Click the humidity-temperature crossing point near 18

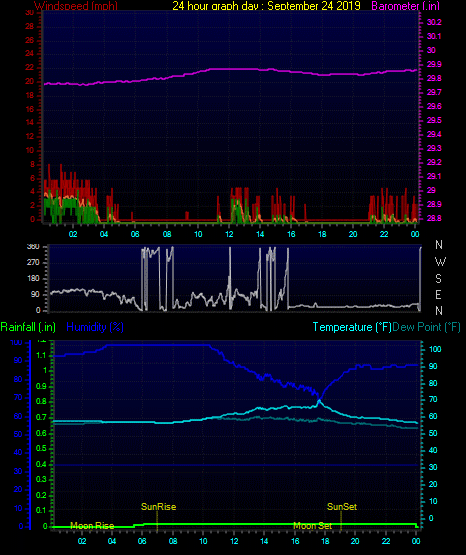tap(320, 401)
